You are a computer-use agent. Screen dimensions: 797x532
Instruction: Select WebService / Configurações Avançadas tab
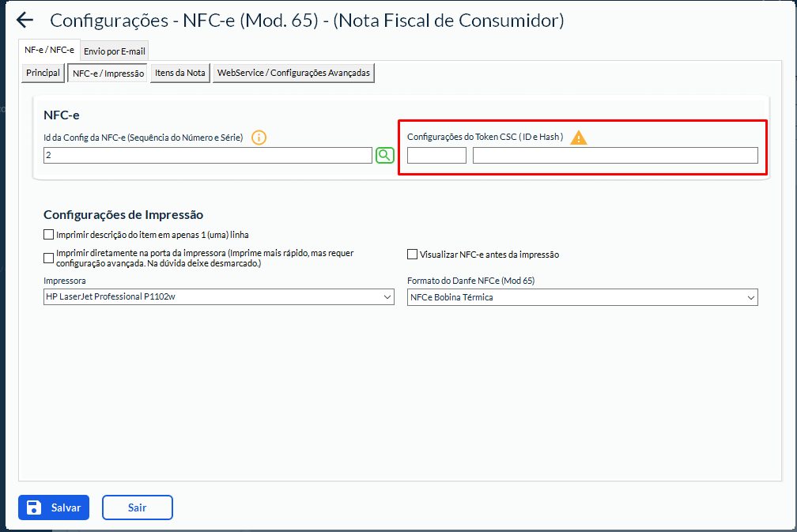293,73
